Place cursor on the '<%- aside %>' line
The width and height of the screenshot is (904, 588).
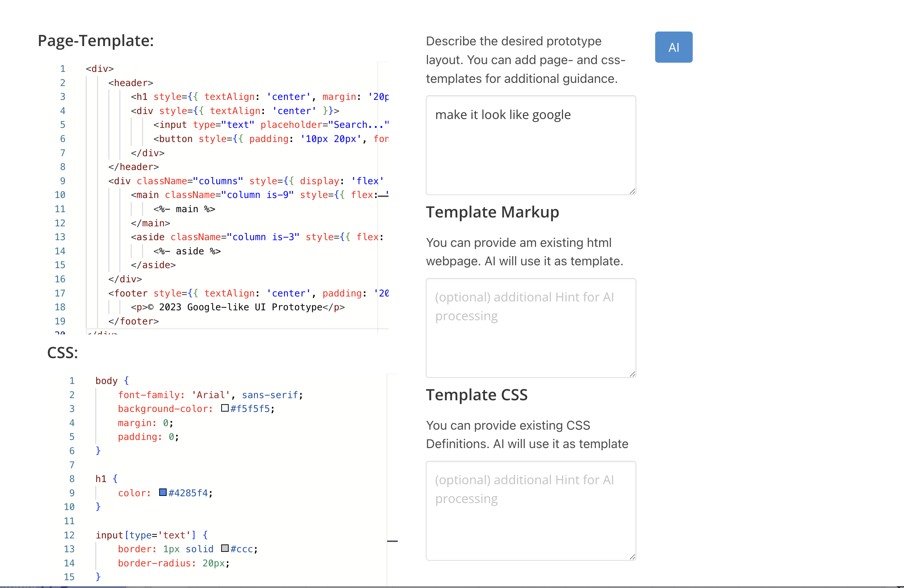point(187,251)
